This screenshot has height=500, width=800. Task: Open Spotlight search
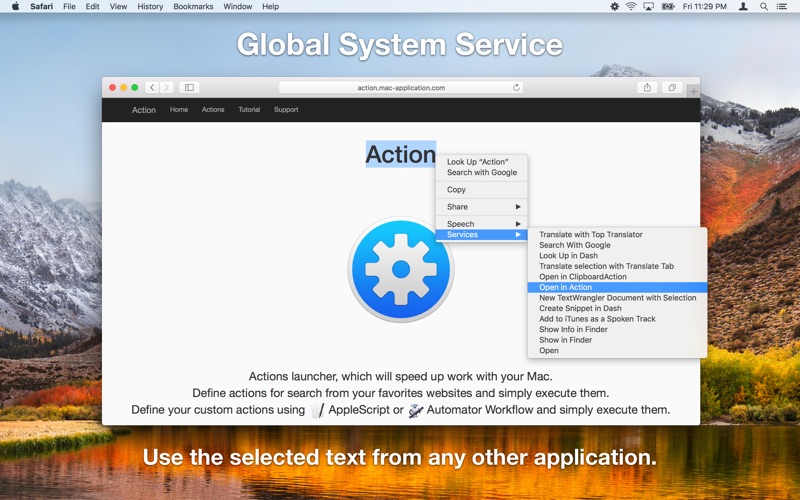coord(764,7)
